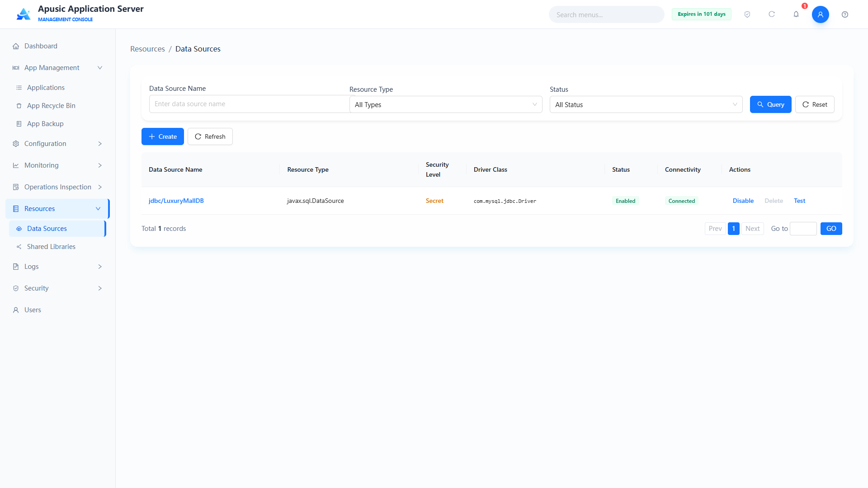This screenshot has height=488, width=868.
Task: Click the Create data source button
Action: pyautogui.click(x=163, y=136)
